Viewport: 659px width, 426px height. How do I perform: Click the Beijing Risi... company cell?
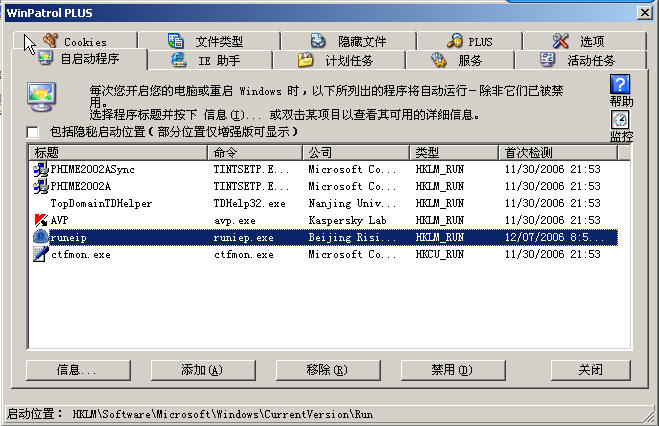pyautogui.click(x=352, y=237)
